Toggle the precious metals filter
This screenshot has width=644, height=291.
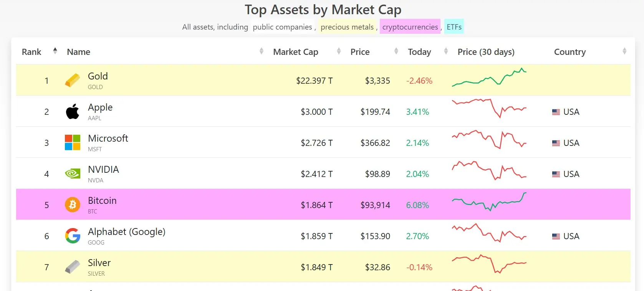(347, 27)
